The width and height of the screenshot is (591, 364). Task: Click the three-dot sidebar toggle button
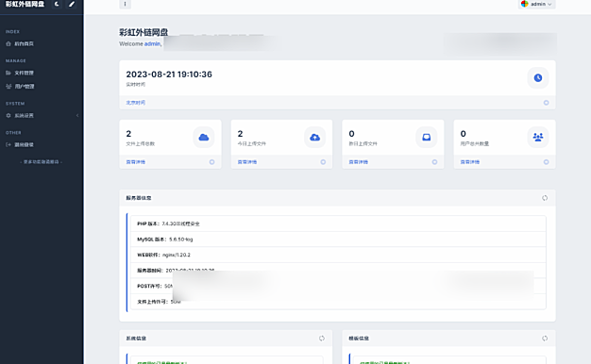(126, 4)
